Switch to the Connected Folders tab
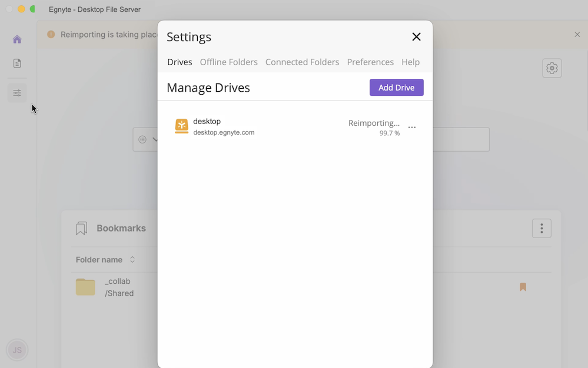 303,62
